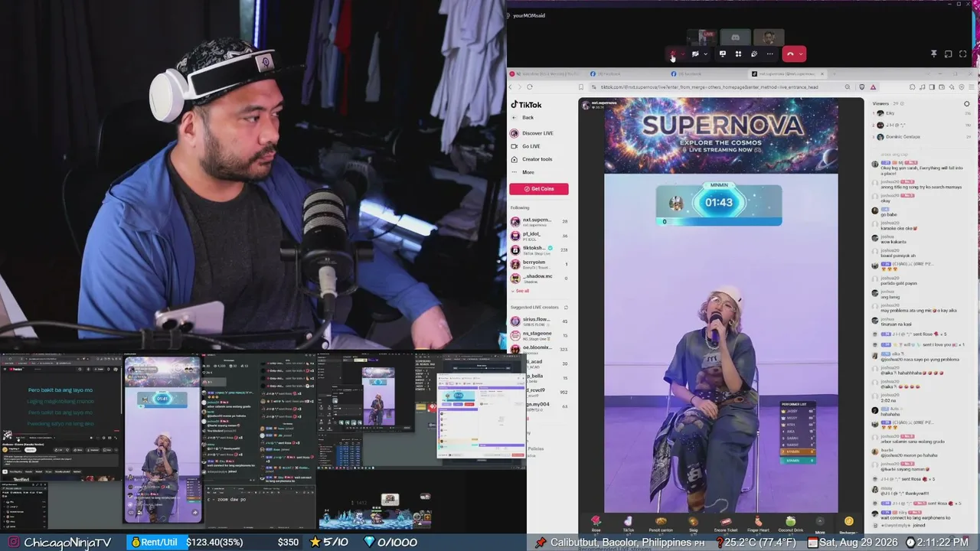Open camera options arrow in call bar
This screenshot has width=980, height=551.
click(705, 54)
